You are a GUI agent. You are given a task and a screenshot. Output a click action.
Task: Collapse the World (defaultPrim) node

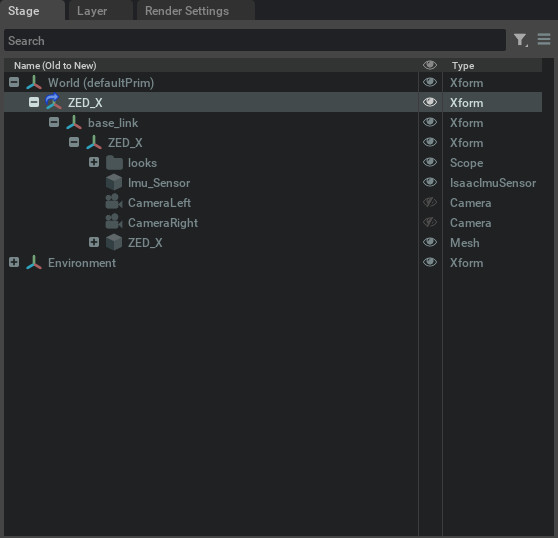(14, 82)
